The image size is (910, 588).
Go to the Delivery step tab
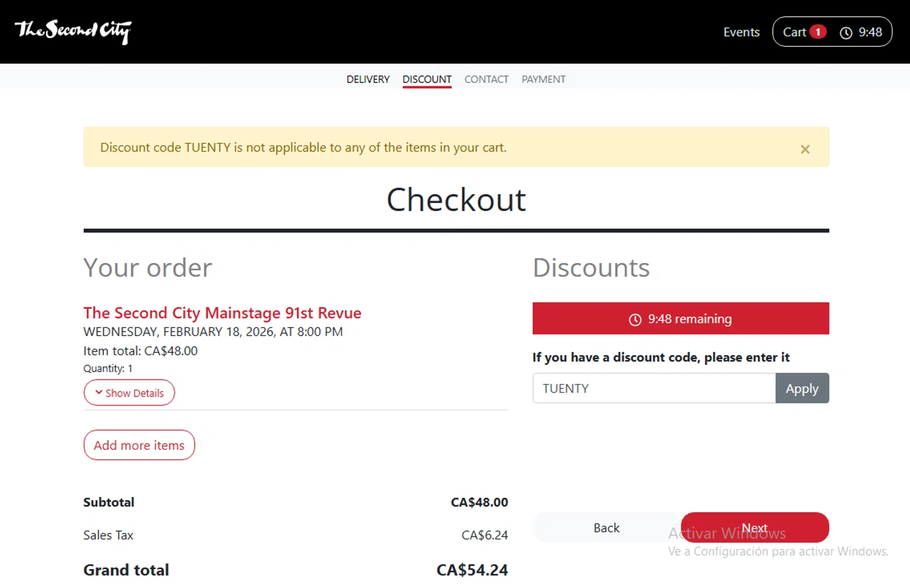click(x=368, y=79)
